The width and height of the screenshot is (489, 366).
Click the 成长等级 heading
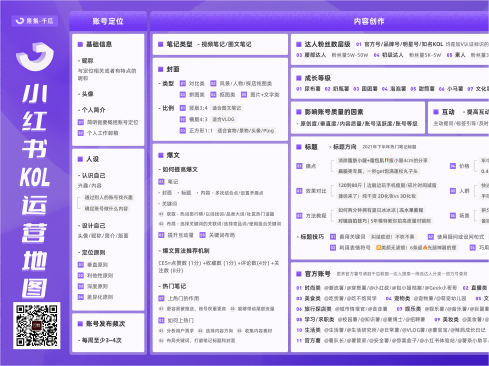[x=318, y=78]
